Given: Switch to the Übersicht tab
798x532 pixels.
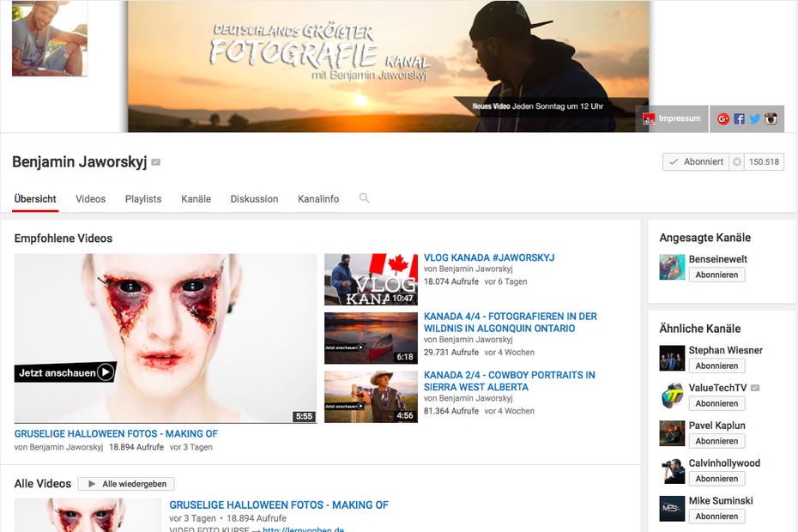Looking at the screenshot, I should [x=35, y=199].
